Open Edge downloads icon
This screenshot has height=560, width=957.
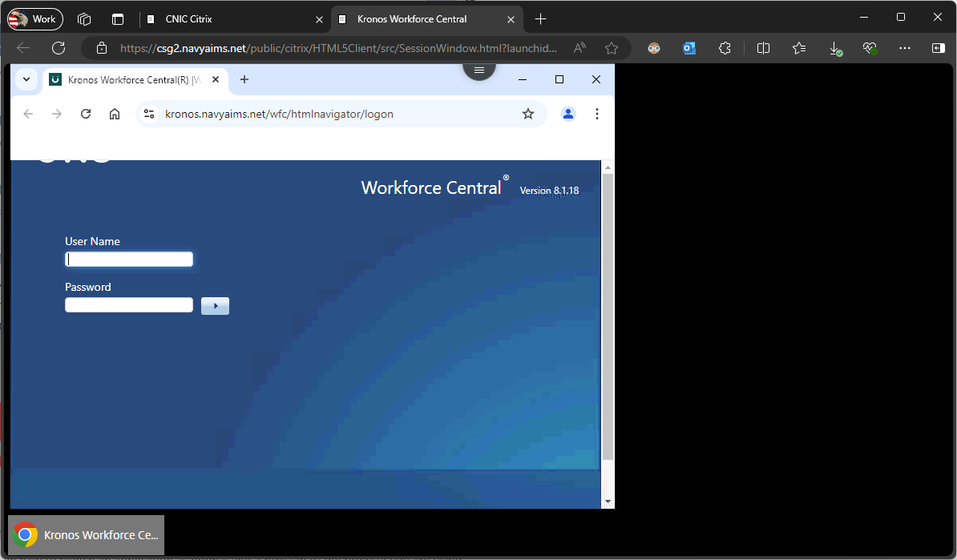pos(834,48)
